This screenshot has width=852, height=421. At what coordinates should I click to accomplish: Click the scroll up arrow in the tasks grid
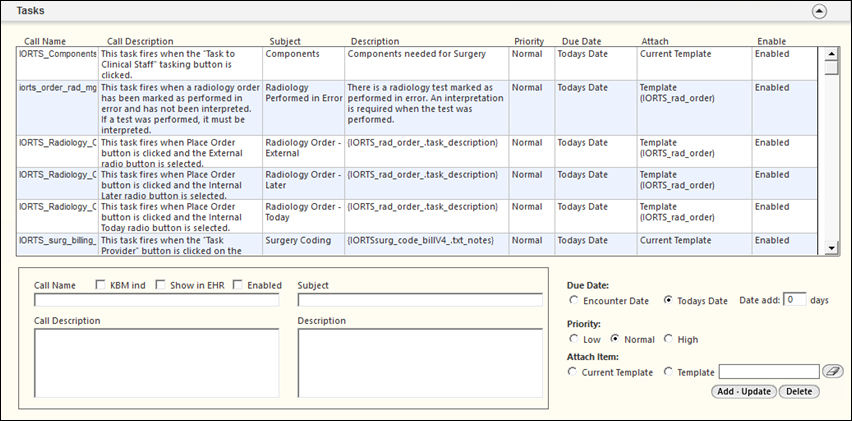[831, 53]
